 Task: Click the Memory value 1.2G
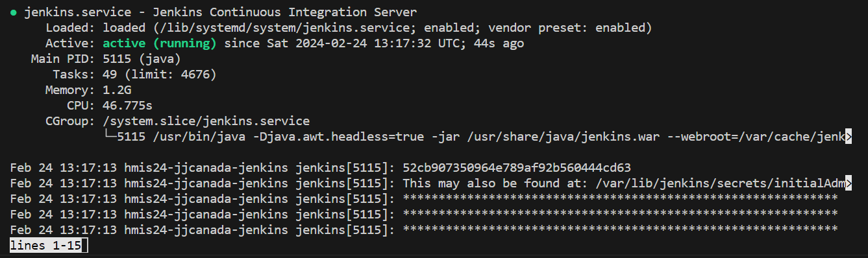118,90
